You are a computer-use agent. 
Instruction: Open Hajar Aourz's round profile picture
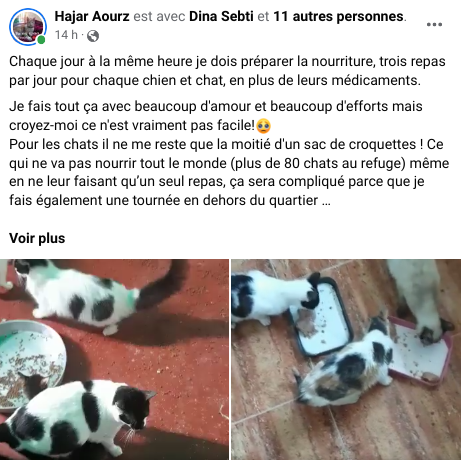tap(28, 27)
